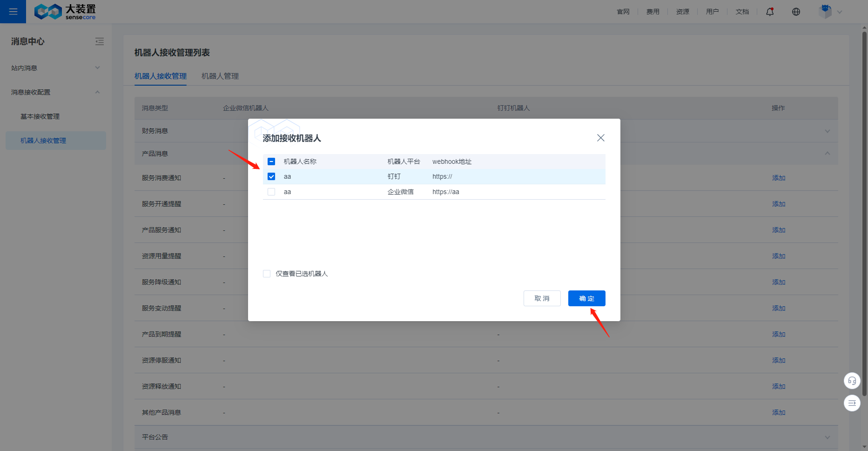Collapse 消息接收配置 in the sidebar

pos(56,92)
